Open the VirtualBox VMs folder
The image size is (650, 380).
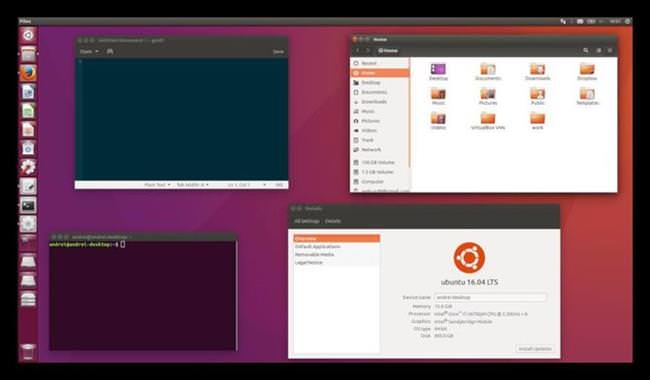pos(488,121)
